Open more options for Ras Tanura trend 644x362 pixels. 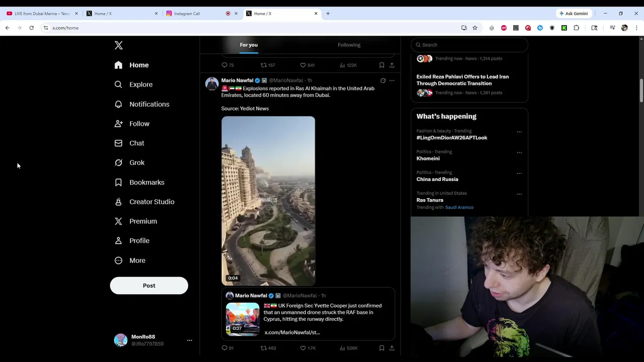point(519,194)
